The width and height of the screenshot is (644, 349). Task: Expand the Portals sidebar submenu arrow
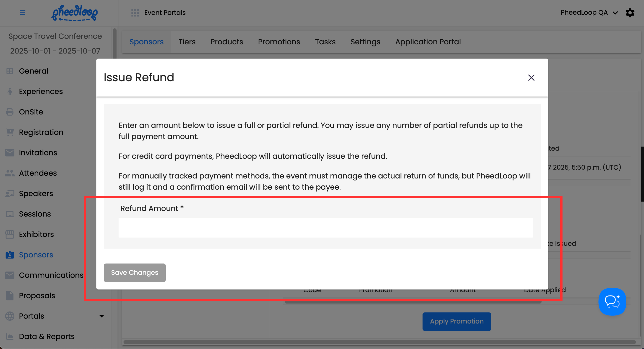pyautogui.click(x=102, y=316)
